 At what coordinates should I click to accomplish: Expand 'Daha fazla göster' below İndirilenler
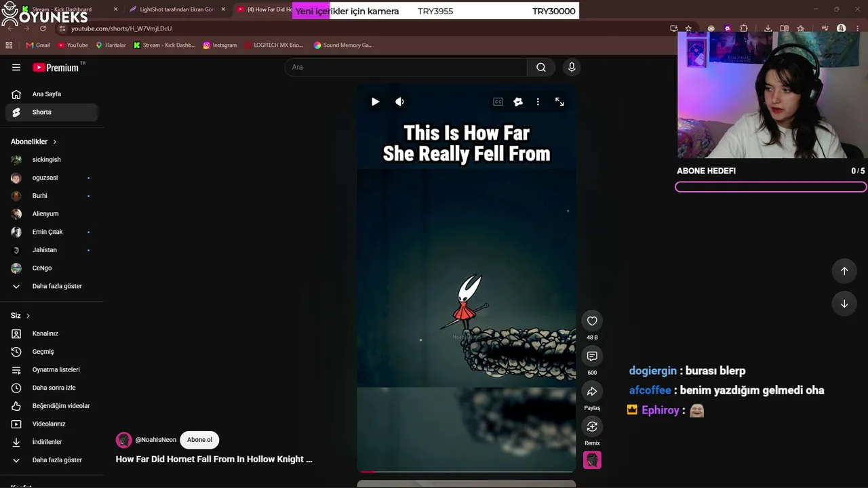tap(52, 460)
